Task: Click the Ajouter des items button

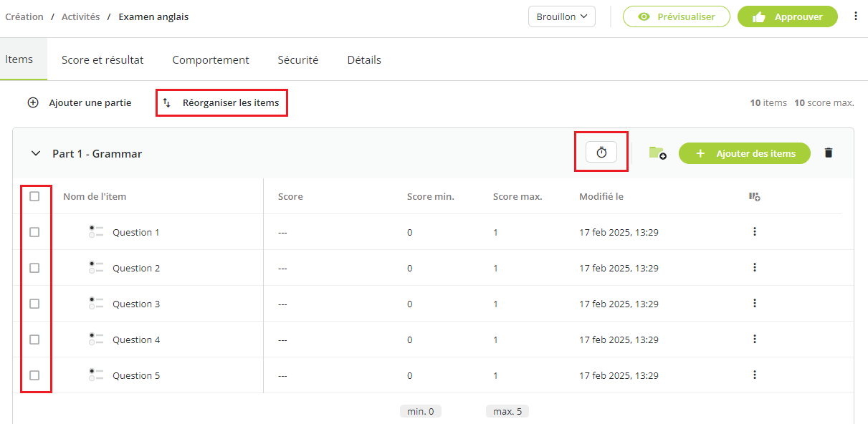Action: (x=744, y=153)
